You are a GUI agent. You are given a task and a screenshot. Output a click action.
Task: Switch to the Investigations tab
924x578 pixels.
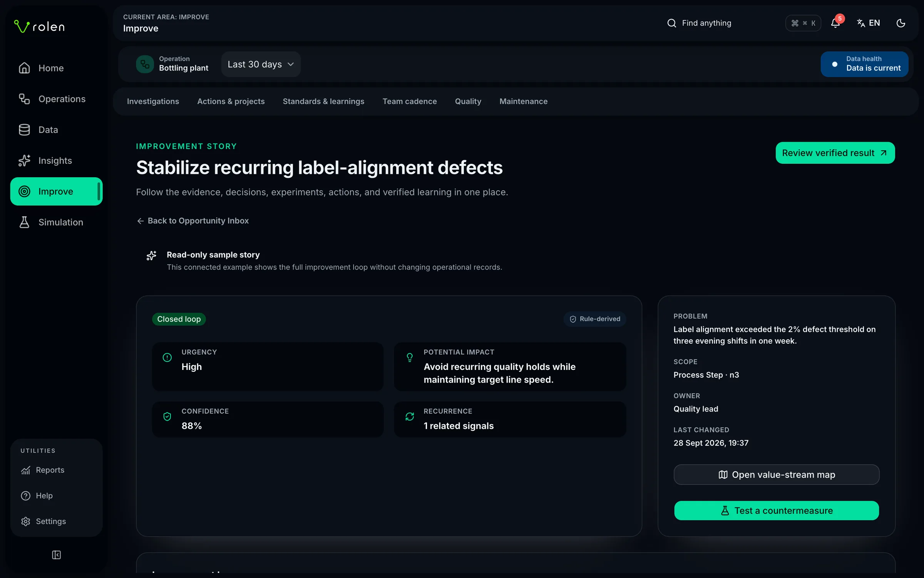(153, 101)
